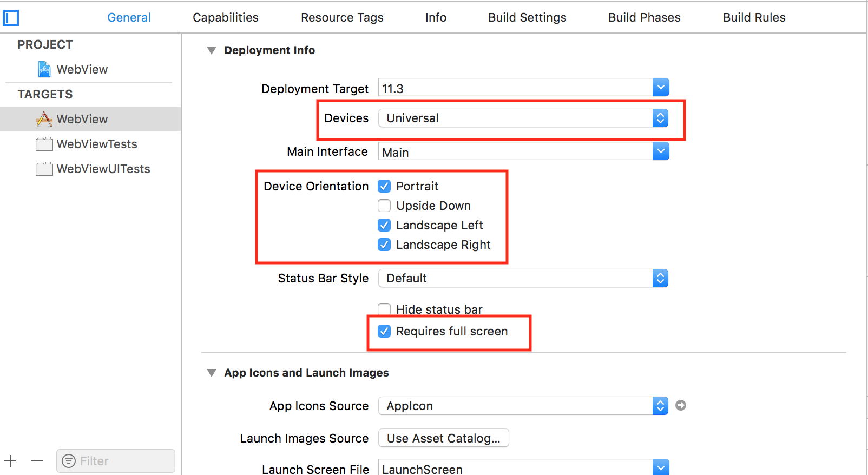This screenshot has height=475, width=868.
Task: Click the add target plus icon
Action: 11,461
